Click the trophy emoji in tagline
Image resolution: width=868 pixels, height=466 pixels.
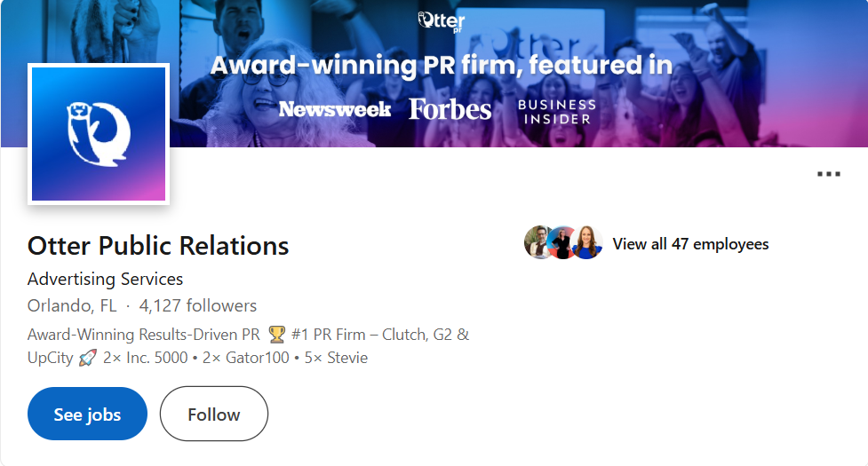click(x=276, y=335)
